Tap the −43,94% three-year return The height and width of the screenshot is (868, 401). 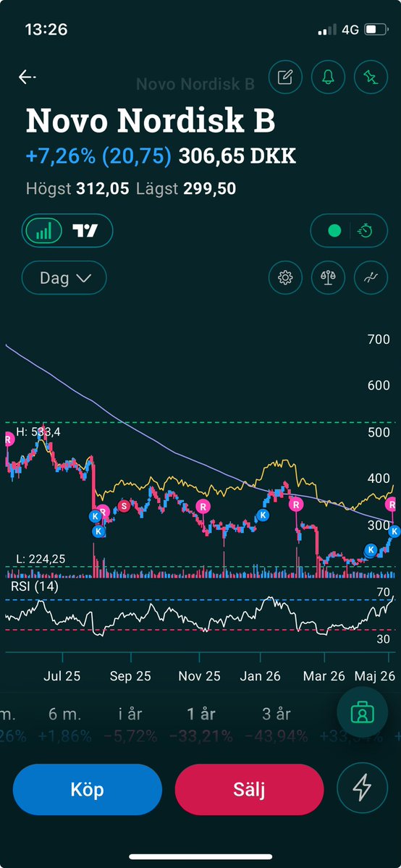pos(277,736)
